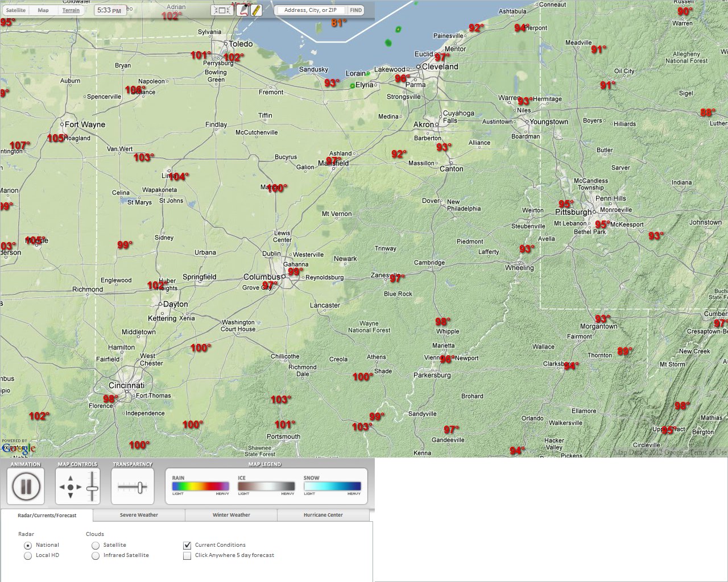Image resolution: width=728 pixels, height=582 pixels.
Task: Pause the radar animation
Action: (26, 487)
